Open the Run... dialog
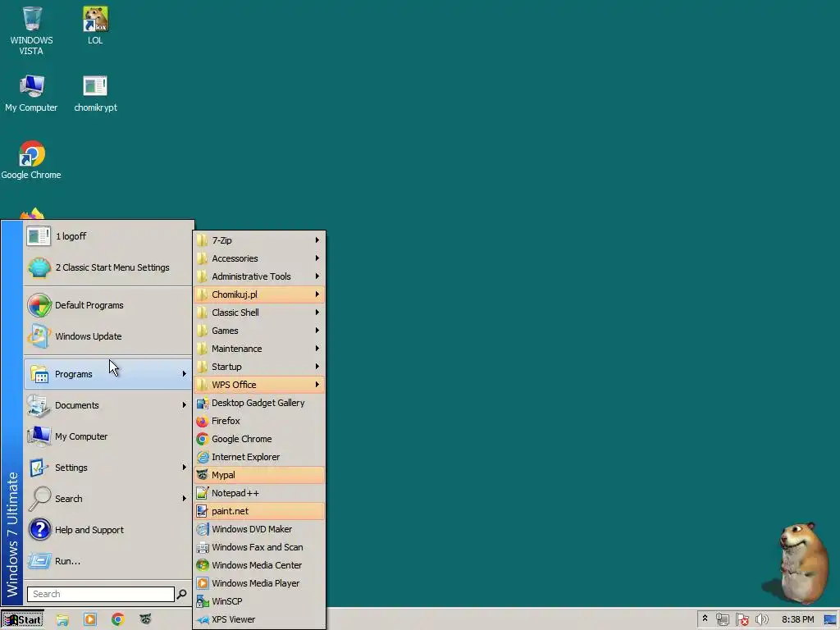 tap(107, 561)
